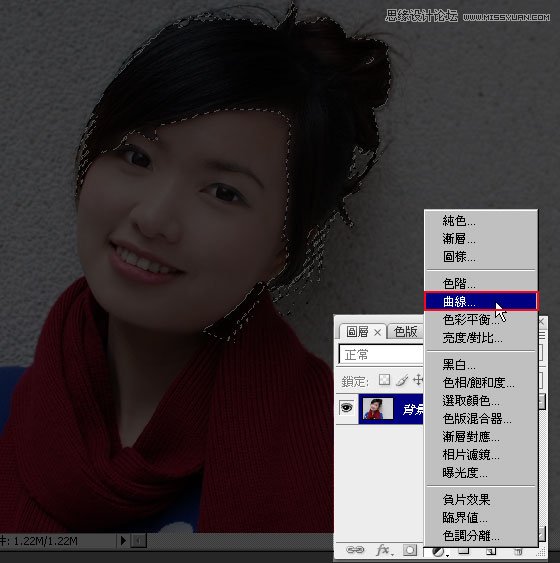This screenshot has height=563, width=560.
Task: Toggle lock image pixels brush icon
Action: point(402,380)
